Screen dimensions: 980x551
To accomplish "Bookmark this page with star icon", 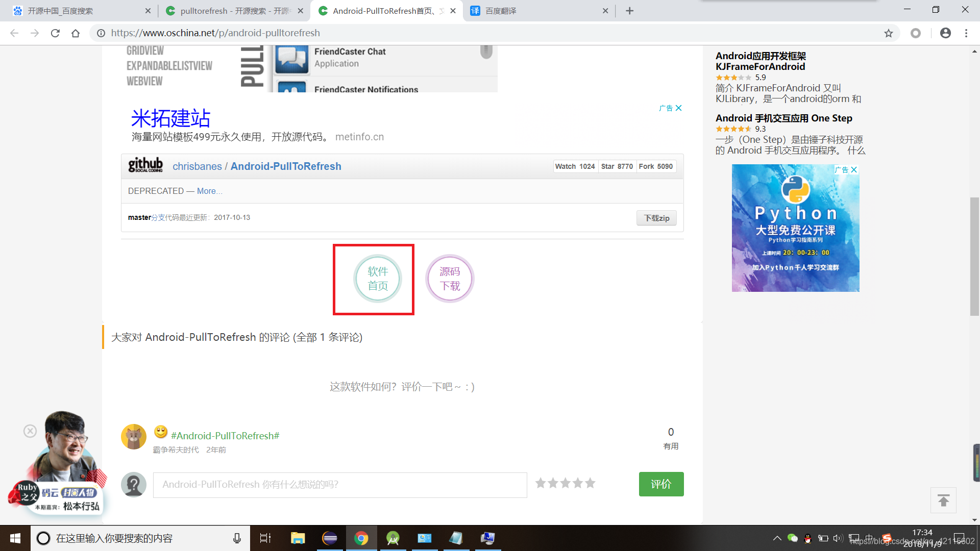I will (889, 33).
